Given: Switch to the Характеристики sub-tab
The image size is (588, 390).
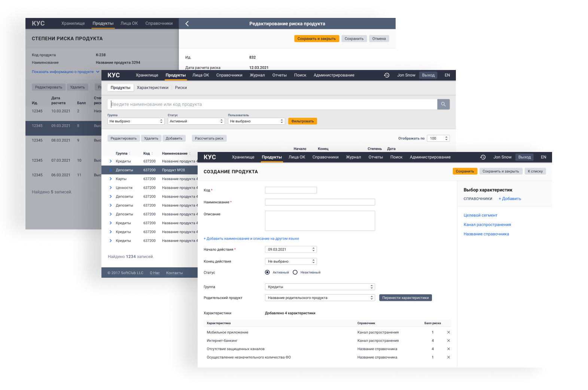Looking at the screenshot, I should tap(152, 88).
